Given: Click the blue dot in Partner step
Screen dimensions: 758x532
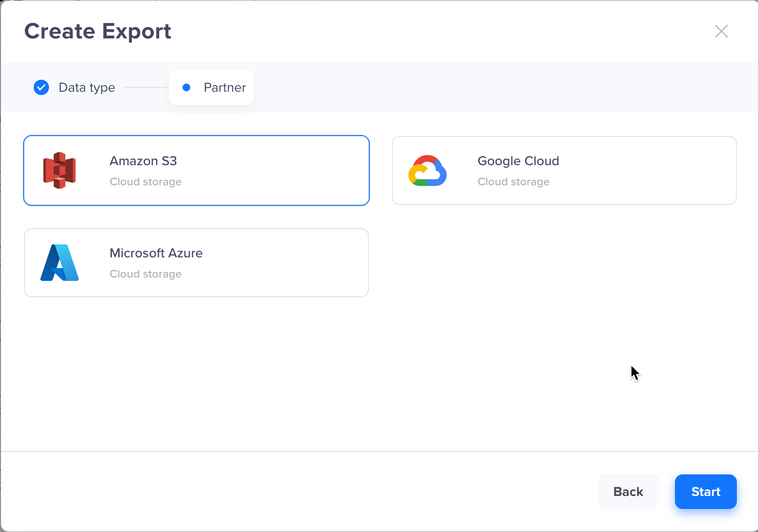Looking at the screenshot, I should point(186,87).
